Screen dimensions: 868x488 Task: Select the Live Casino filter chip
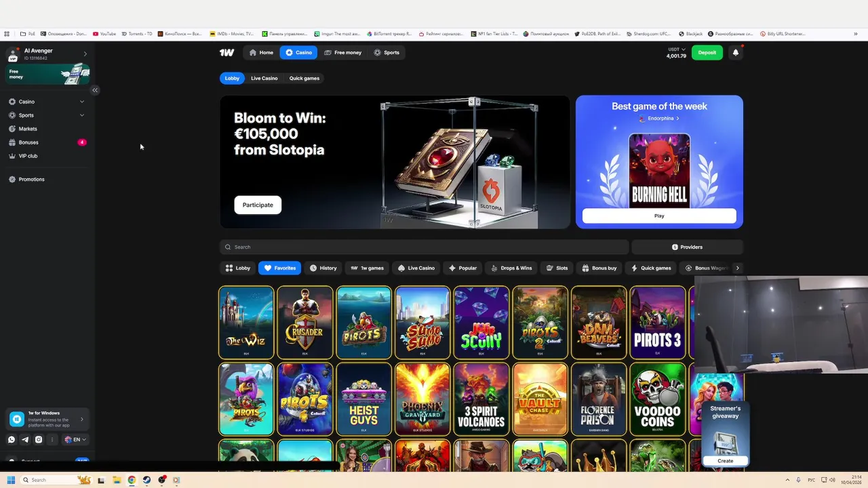pyautogui.click(x=416, y=268)
